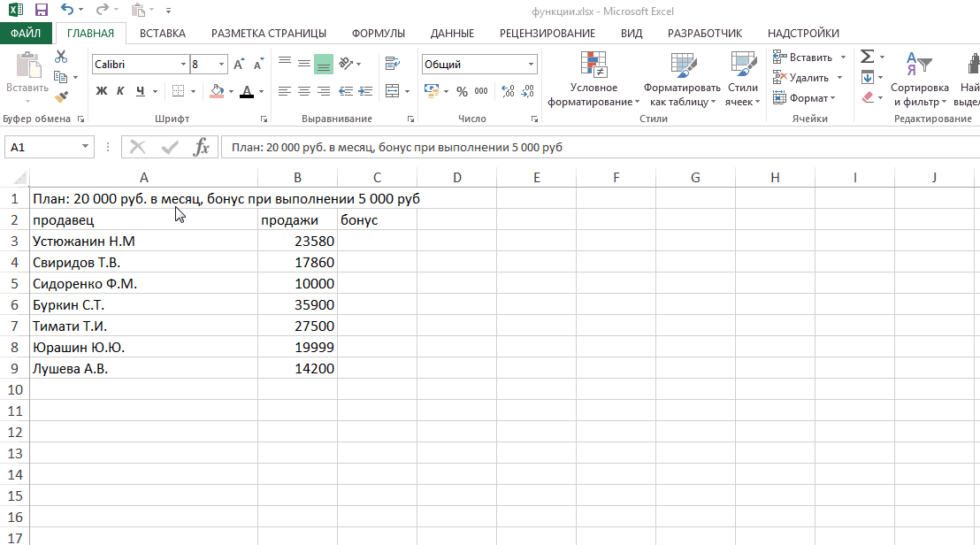Click the AutoSum sigma icon
This screenshot has width=980, height=545.
867,57
